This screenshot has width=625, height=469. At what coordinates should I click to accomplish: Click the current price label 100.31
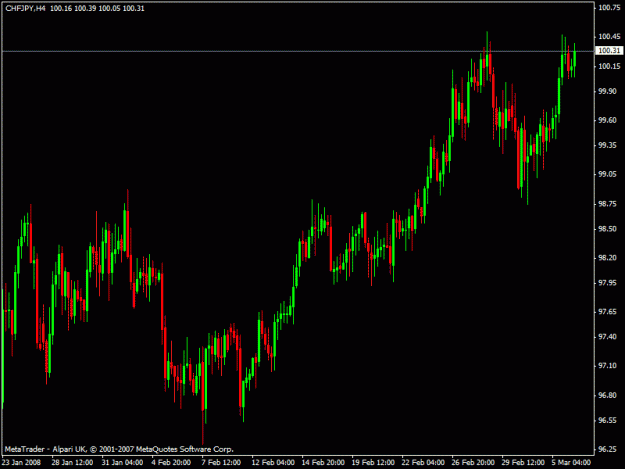pyautogui.click(x=609, y=50)
